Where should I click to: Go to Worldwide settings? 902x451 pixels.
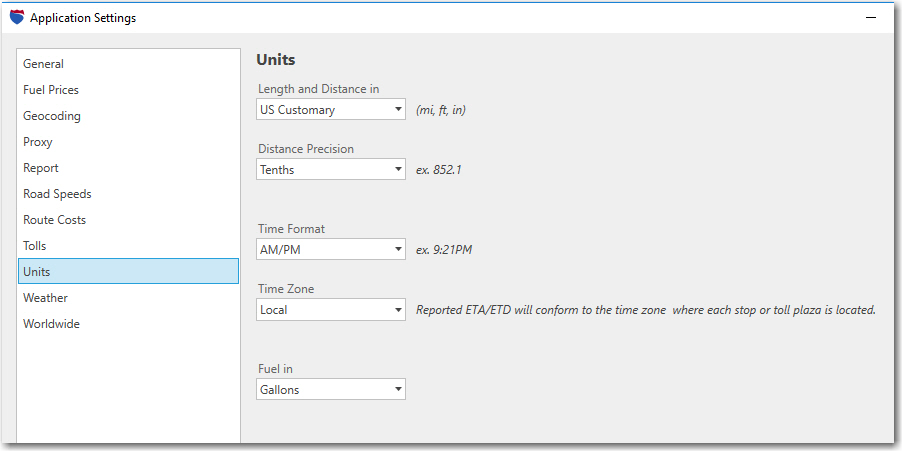(52, 324)
